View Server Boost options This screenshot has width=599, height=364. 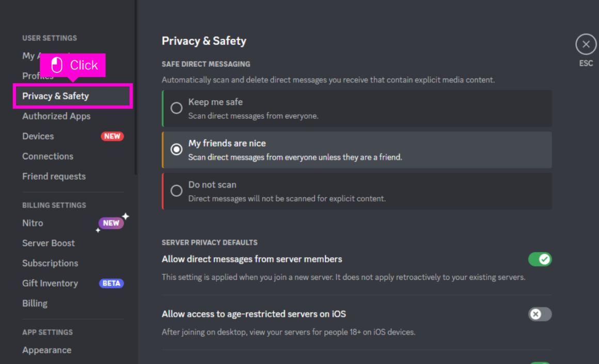tap(49, 243)
